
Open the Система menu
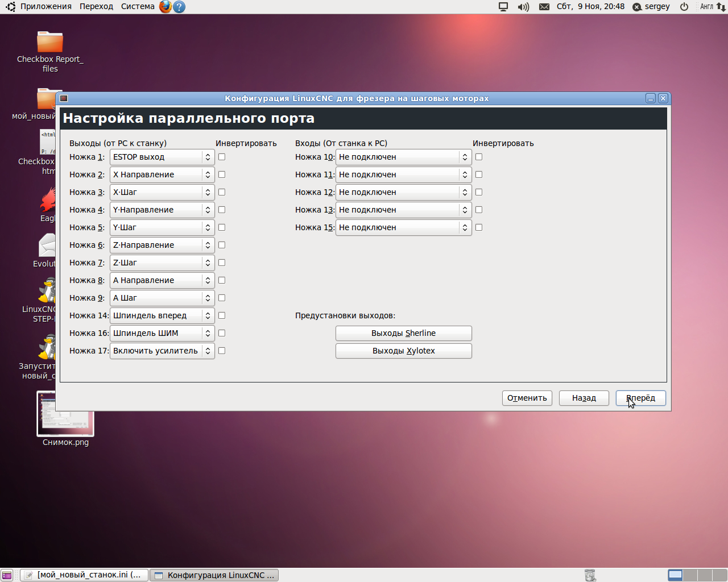pyautogui.click(x=138, y=7)
